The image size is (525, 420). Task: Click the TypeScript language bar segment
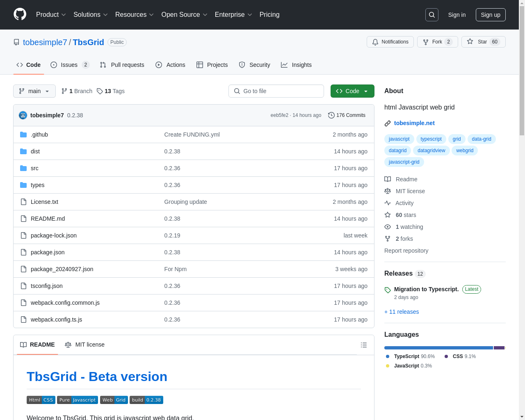coord(438,348)
